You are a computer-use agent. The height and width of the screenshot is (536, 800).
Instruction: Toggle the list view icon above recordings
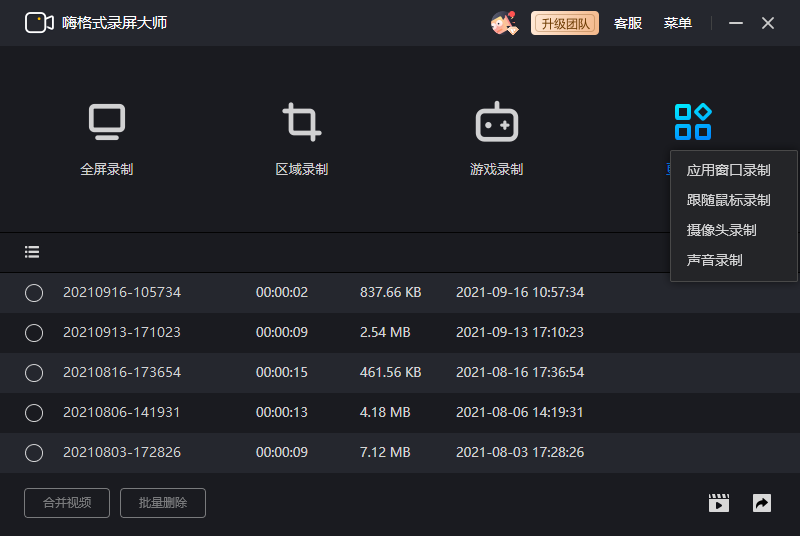(32, 252)
